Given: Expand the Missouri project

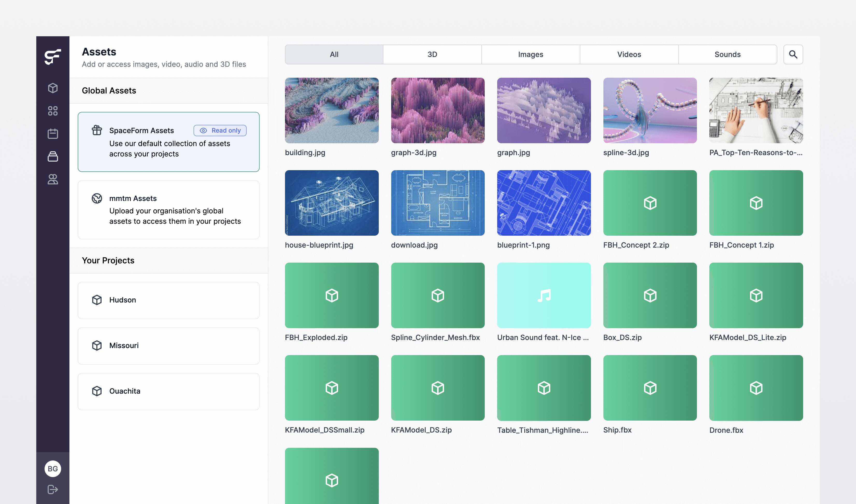Looking at the screenshot, I should click(x=168, y=345).
